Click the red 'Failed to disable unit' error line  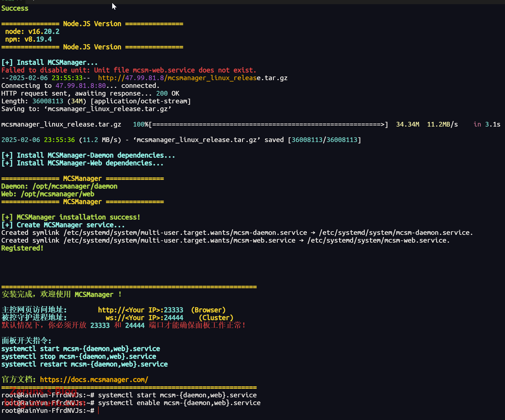(129, 70)
